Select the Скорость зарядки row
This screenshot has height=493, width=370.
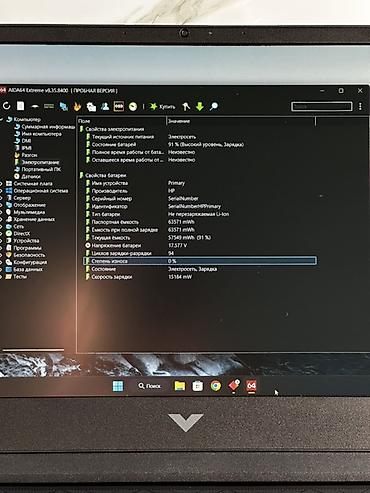click(200, 277)
